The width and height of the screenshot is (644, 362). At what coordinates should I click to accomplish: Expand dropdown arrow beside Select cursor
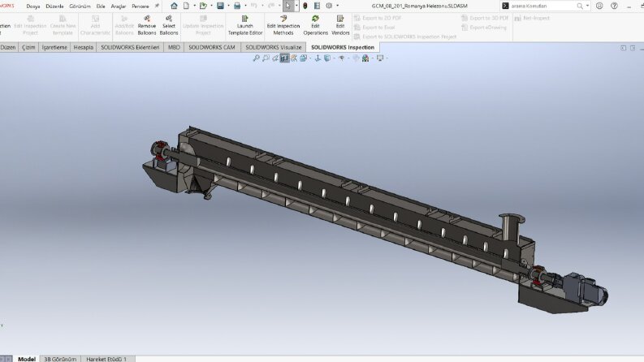pos(296,6)
